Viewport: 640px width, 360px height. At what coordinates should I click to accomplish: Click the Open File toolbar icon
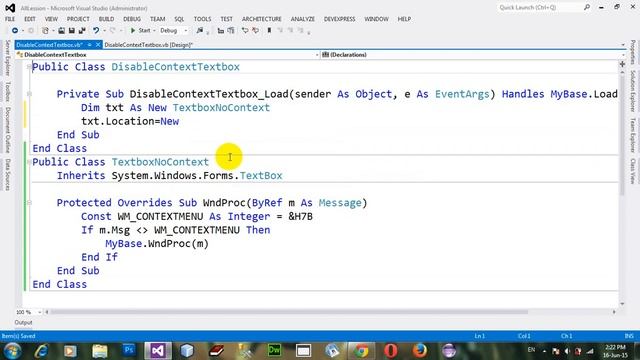point(61,31)
